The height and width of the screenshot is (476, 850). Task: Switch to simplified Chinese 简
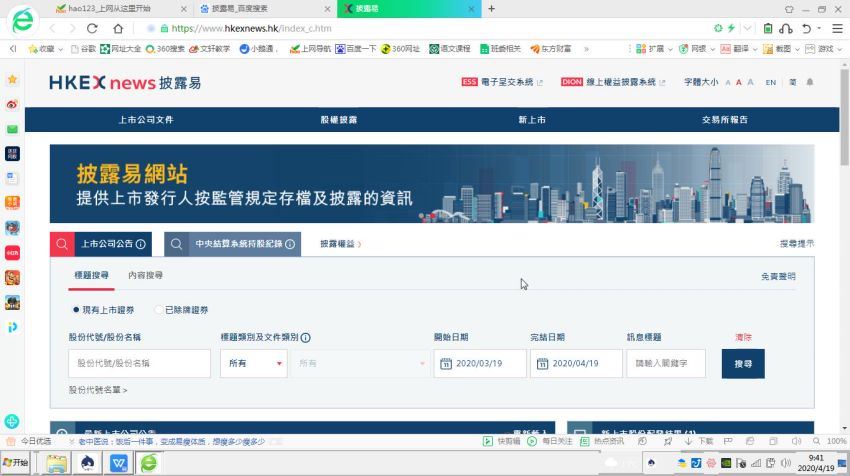pyautogui.click(x=793, y=82)
